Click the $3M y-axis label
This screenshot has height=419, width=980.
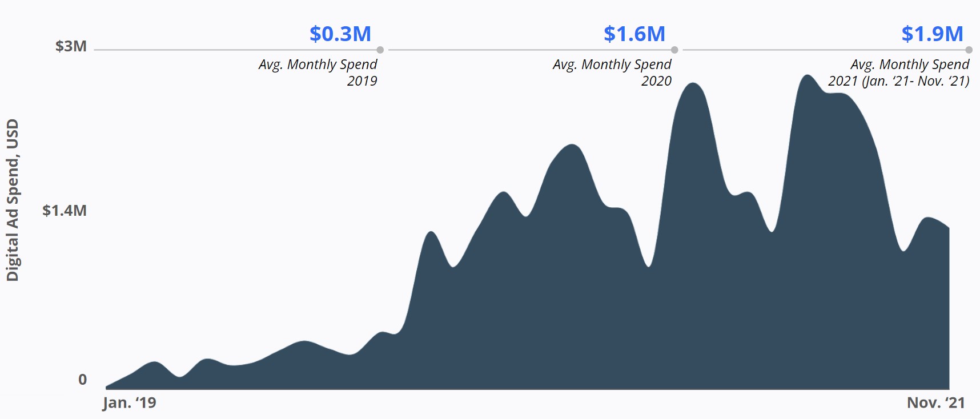point(71,46)
